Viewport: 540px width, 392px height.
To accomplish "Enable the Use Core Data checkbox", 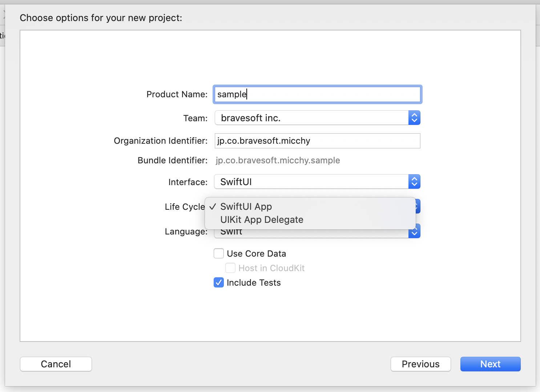I will (x=218, y=253).
